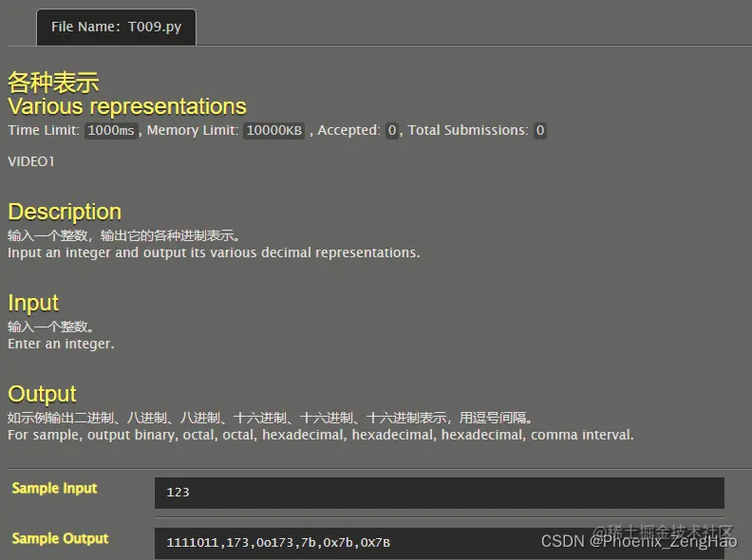Click the Chinese title 各种表示

tap(53, 83)
